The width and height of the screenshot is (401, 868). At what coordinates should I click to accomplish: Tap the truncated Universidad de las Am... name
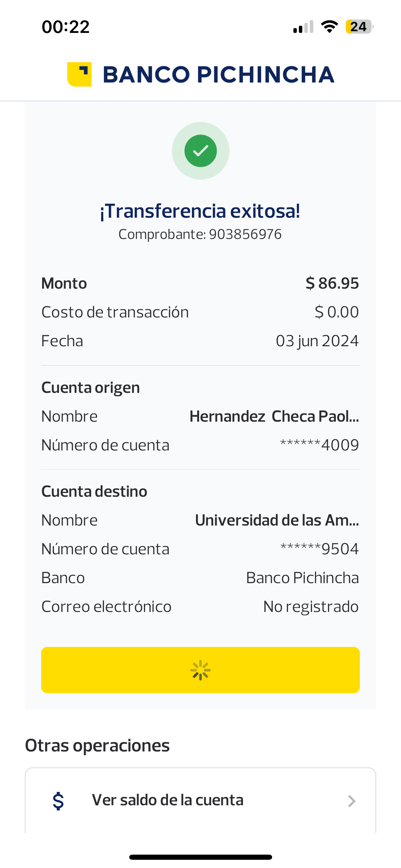[277, 520]
